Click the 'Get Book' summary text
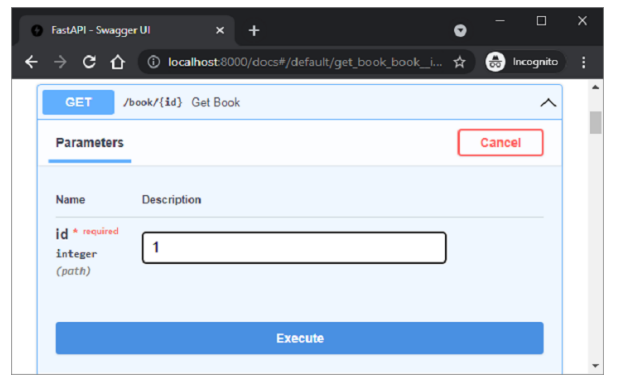This screenshot has height=385, width=619. point(216,102)
